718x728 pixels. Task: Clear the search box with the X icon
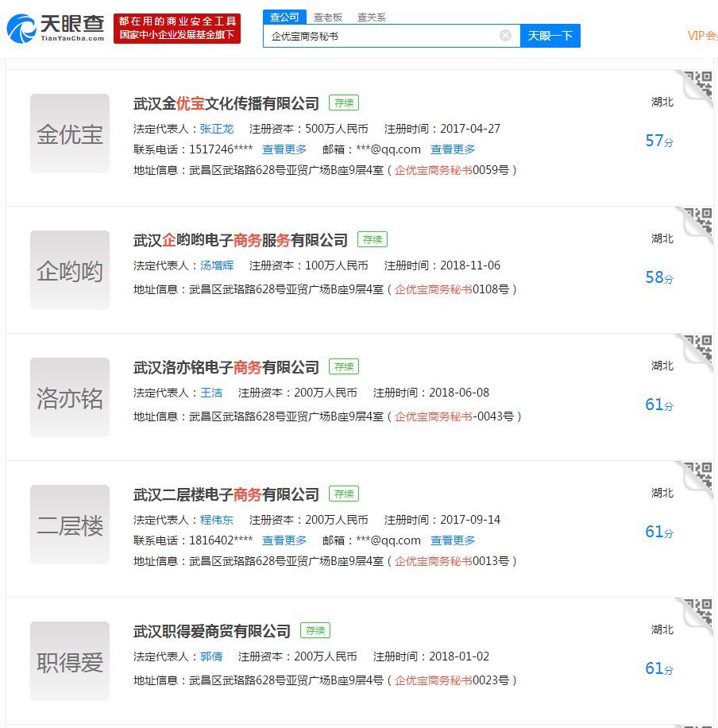point(505,36)
